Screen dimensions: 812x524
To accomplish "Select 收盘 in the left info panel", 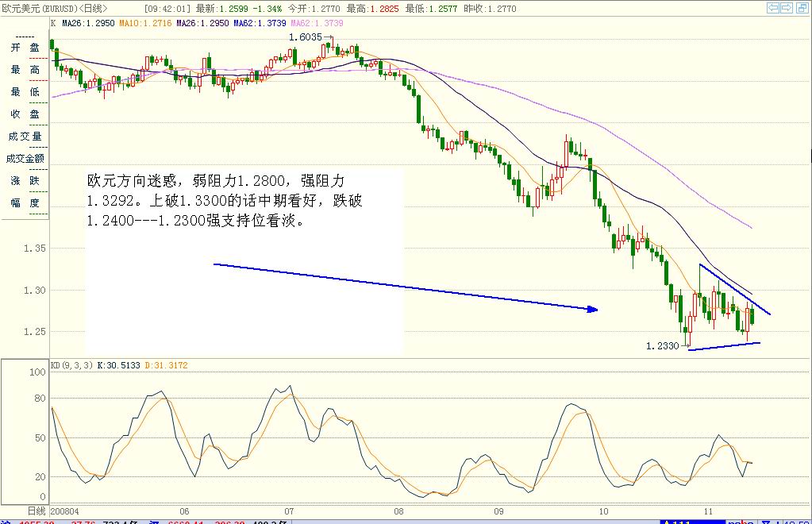I will [25, 114].
